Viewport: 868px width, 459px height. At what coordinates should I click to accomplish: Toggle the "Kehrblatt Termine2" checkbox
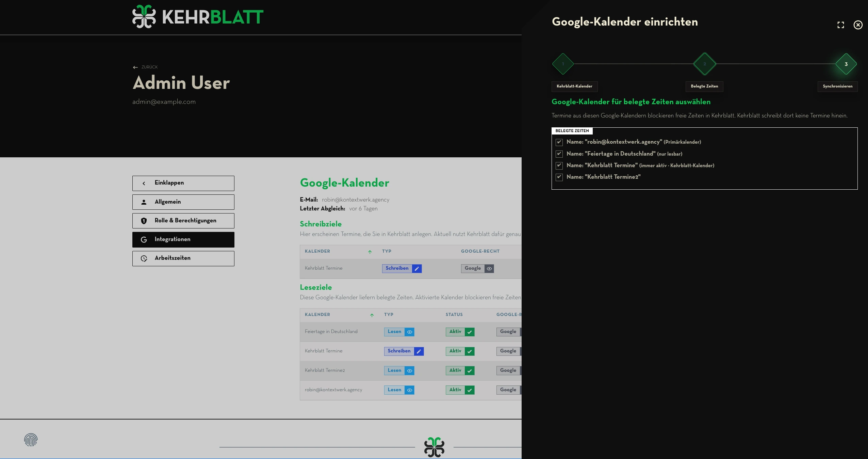[x=559, y=177]
